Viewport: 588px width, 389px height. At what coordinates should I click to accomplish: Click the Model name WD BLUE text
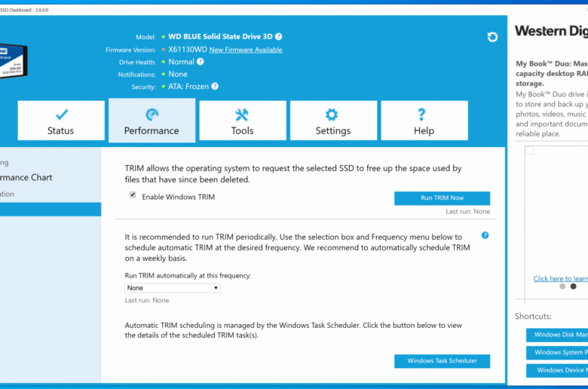[220, 36]
